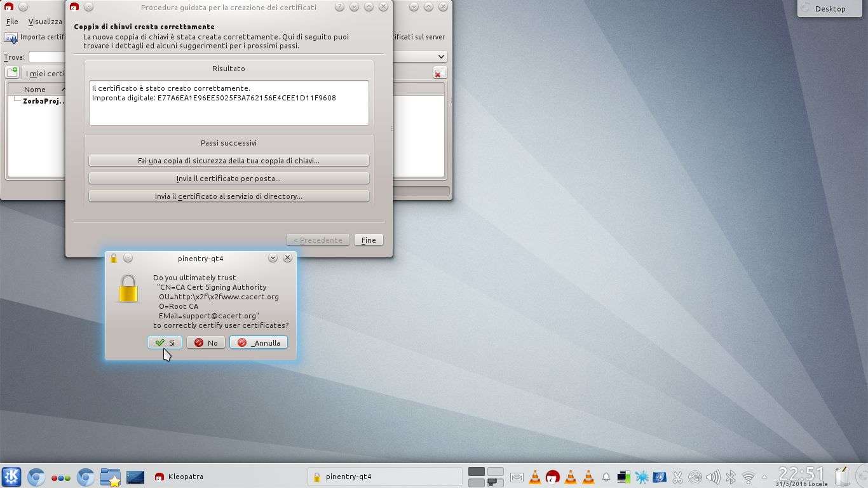Click the new tab icon beside I miei certificati
Viewport: 868px width, 488px height.
[12, 73]
